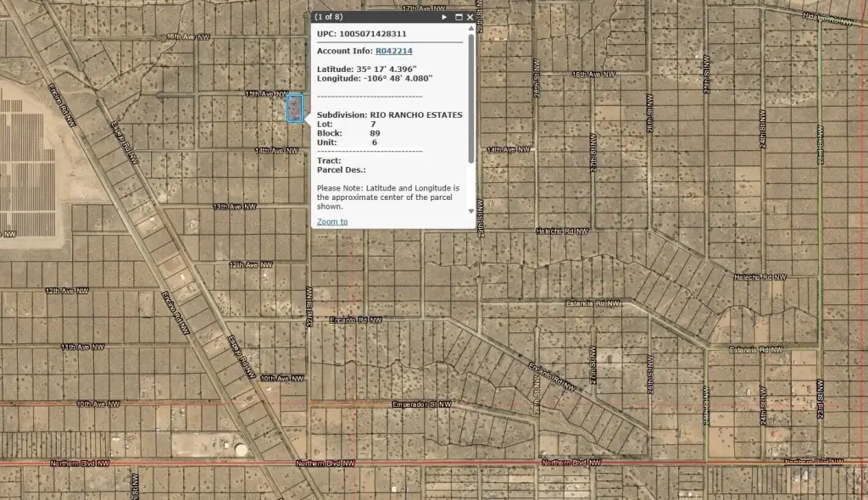Close the parcel info popup
The width and height of the screenshot is (868, 500).
pyautogui.click(x=470, y=17)
